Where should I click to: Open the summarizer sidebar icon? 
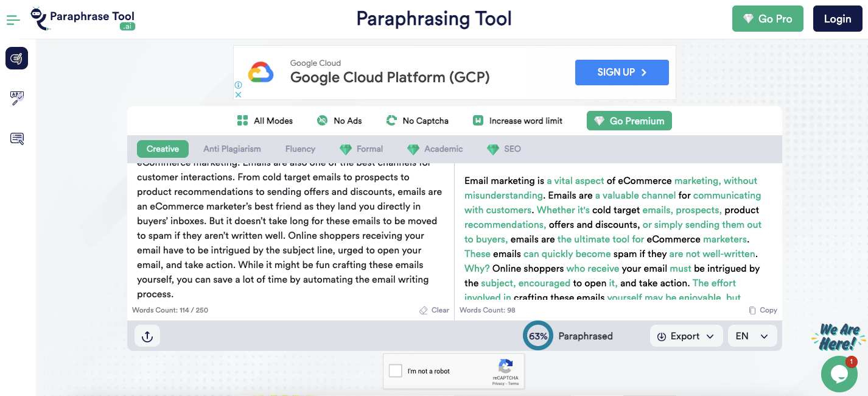(17, 138)
